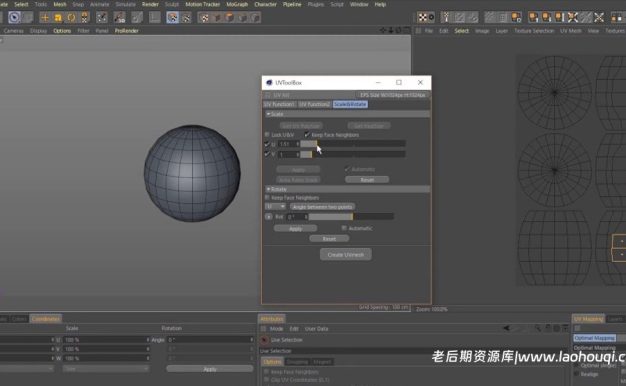Click the highlighted UV Polygons mode icon
The image size is (626, 386).
coord(172,18)
